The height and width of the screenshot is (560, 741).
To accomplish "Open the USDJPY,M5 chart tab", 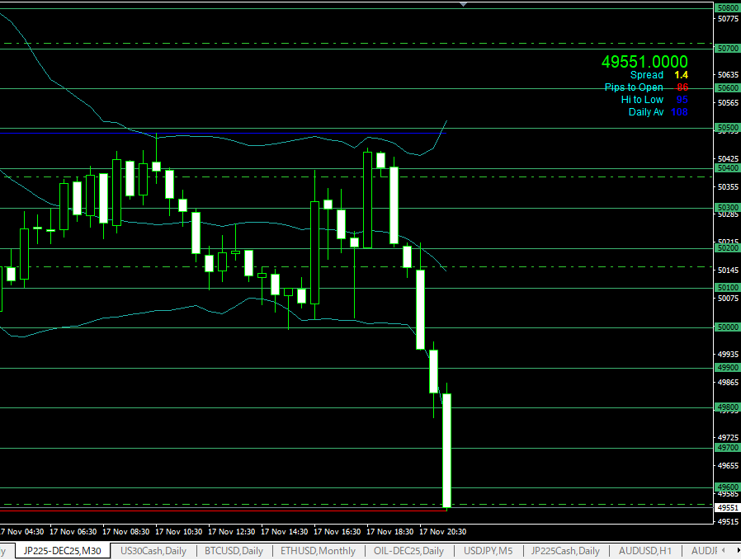I will (488, 551).
